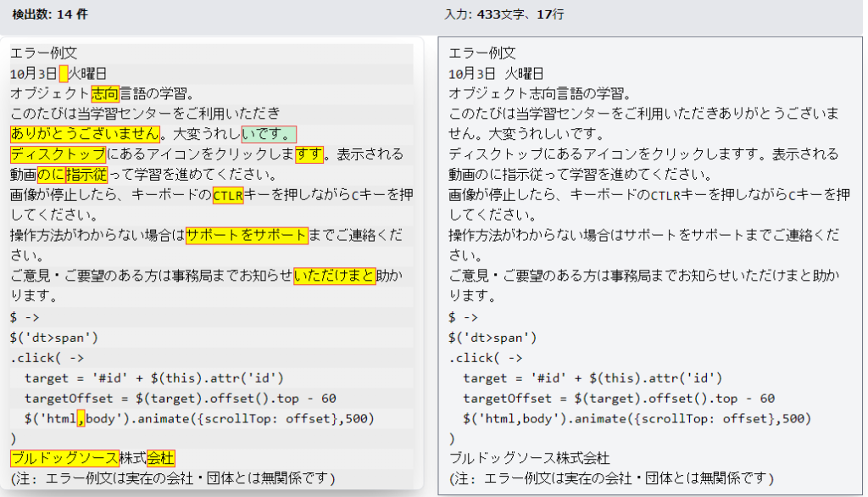Viewport: 868px width, 497px height.
Task: Click ブルドッグソース株式会社 line in input area
Action: point(529,459)
